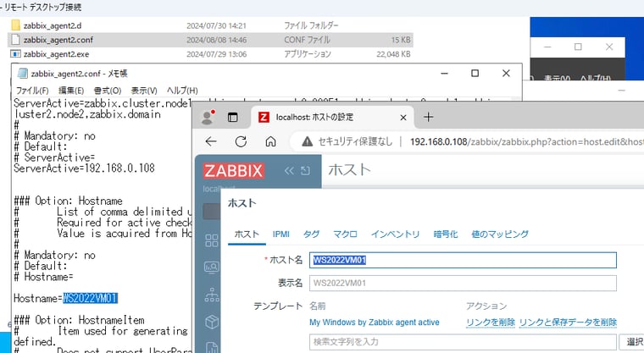Open Notepad Help menu
This screenshot has height=353, width=644.
tap(182, 91)
